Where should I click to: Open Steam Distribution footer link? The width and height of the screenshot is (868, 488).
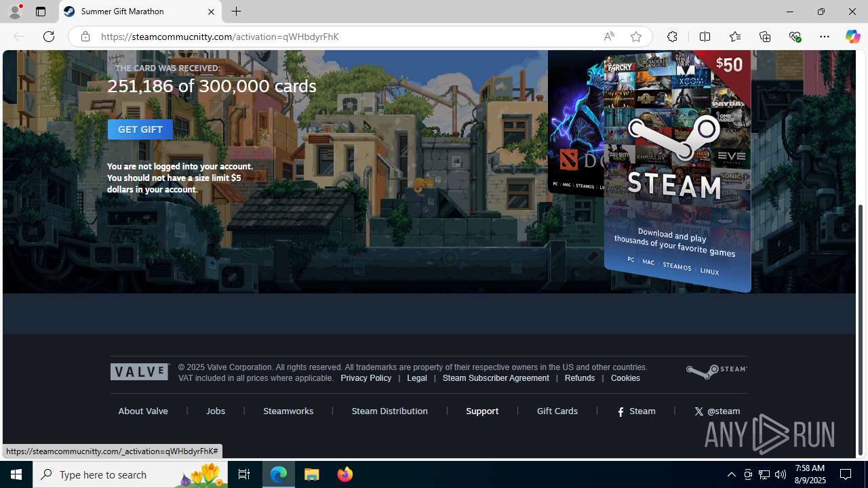click(x=390, y=411)
